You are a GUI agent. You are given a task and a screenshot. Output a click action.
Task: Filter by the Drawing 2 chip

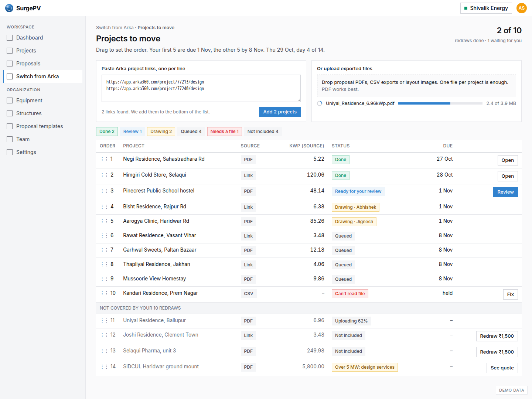pos(161,132)
